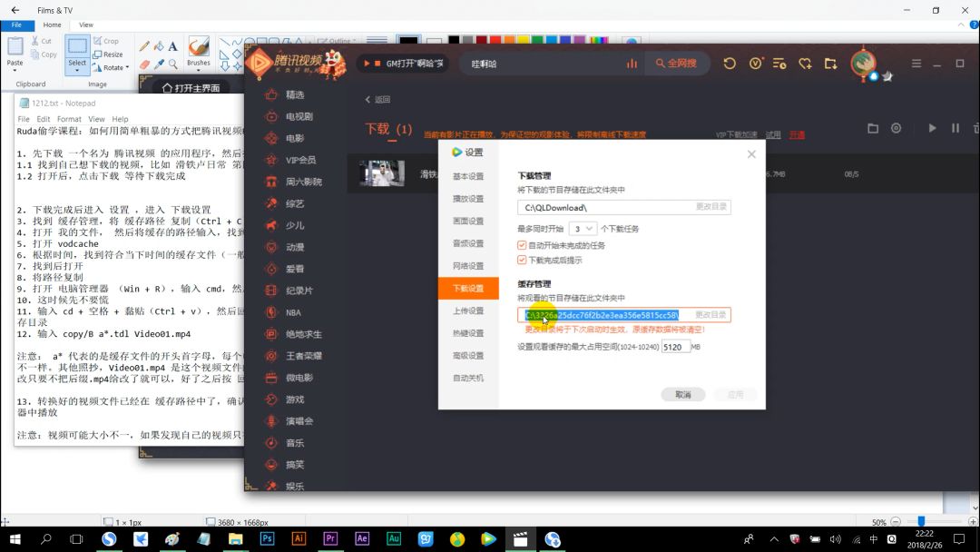Click 取消 button in settings dialog
The width and height of the screenshot is (980, 552).
pos(683,394)
